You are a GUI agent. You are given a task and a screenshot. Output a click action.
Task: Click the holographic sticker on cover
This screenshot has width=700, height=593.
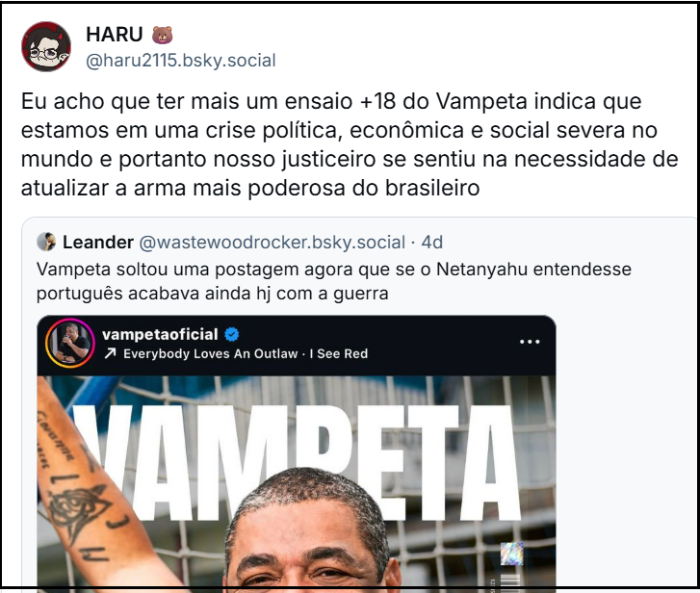(511, 554)
